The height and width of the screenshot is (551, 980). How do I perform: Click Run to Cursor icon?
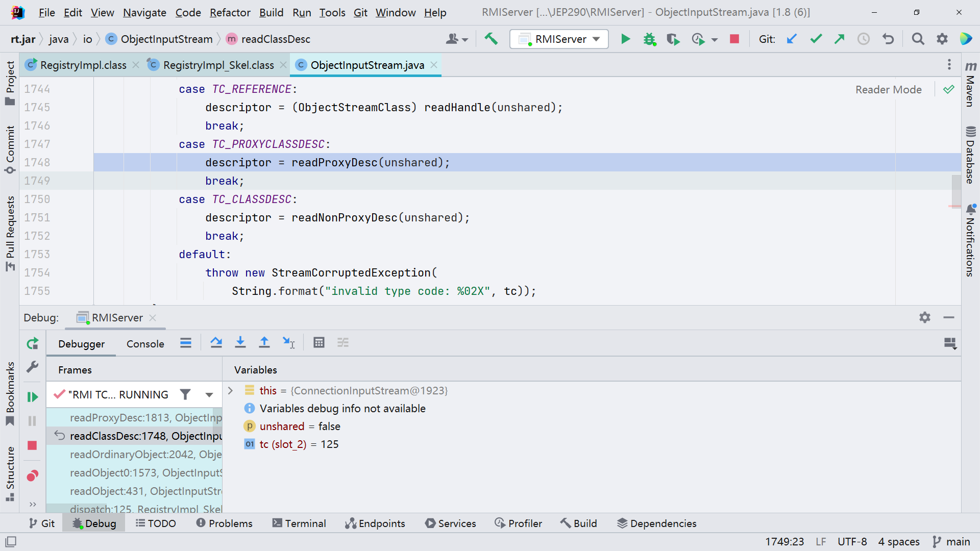[288, 343]
